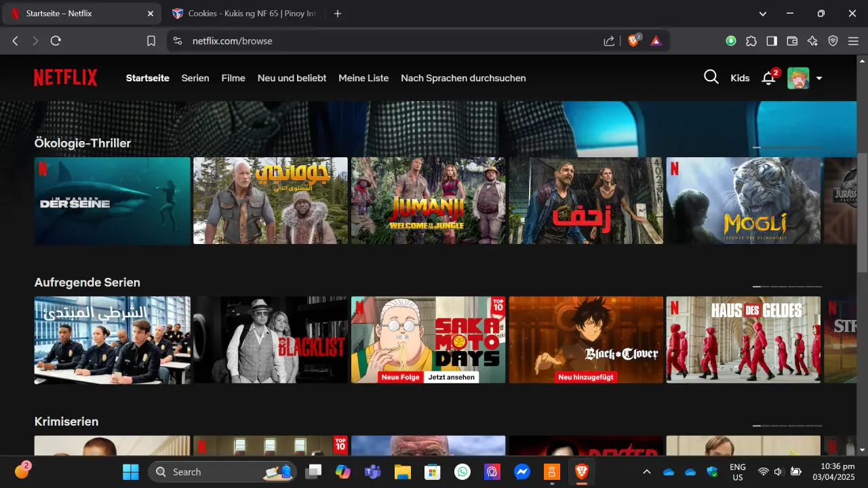The height and width of the screenshot is (488, 868).
Task: Open Brave Shields lion icon
Action: [634, 41]
